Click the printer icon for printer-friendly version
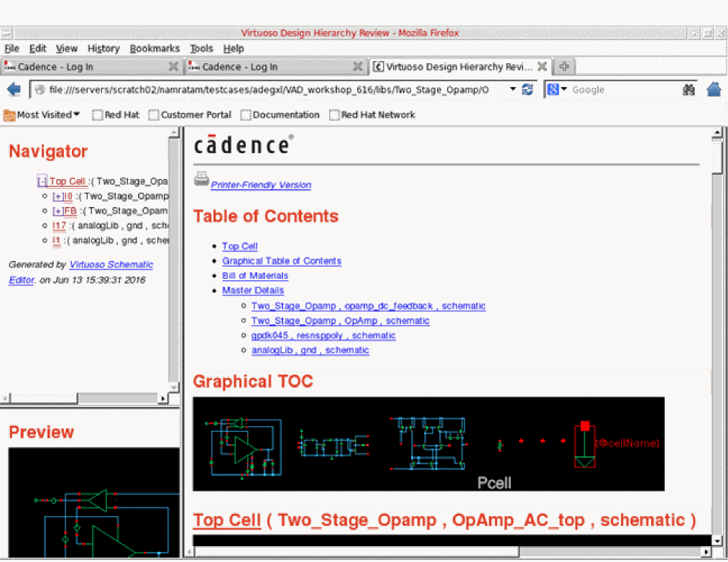The image size is (728, 562). [x=201, y=178]
